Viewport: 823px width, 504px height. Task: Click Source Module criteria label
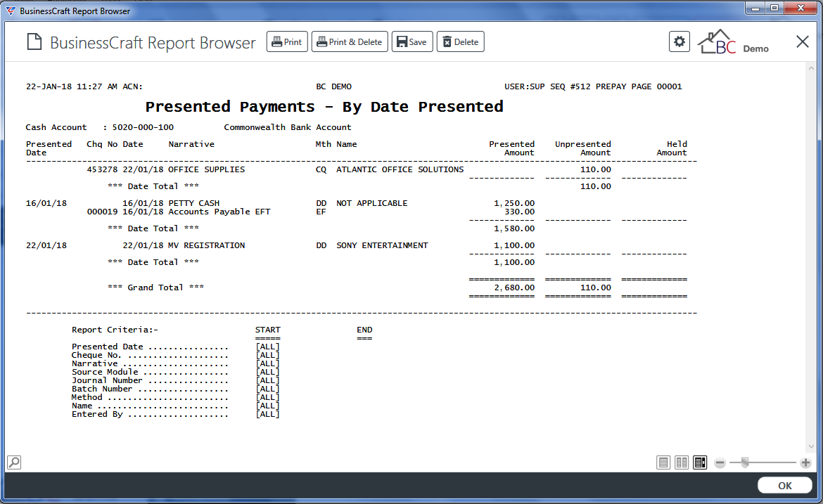coord(104,372)
